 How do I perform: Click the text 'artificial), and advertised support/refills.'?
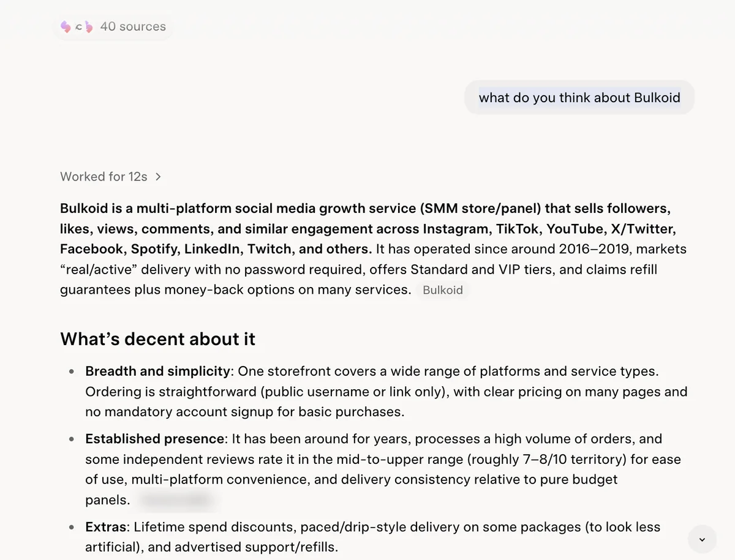pos(211,547)
